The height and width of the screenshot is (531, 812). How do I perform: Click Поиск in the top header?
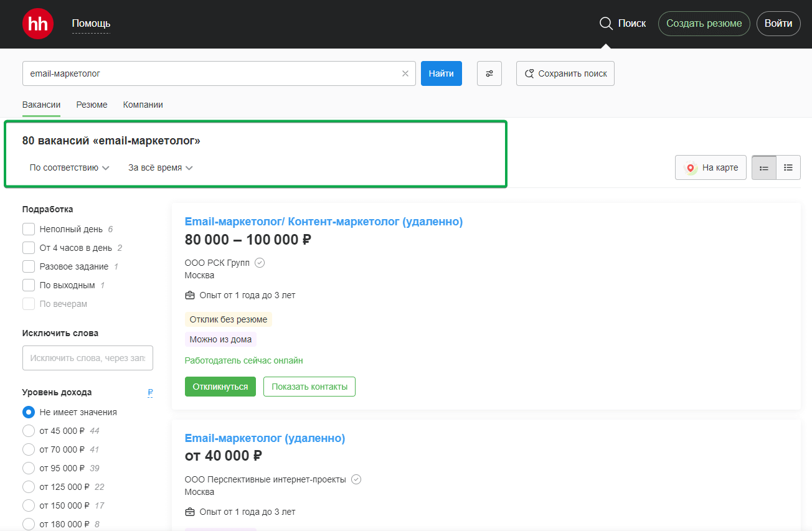[x=632, y=24]
